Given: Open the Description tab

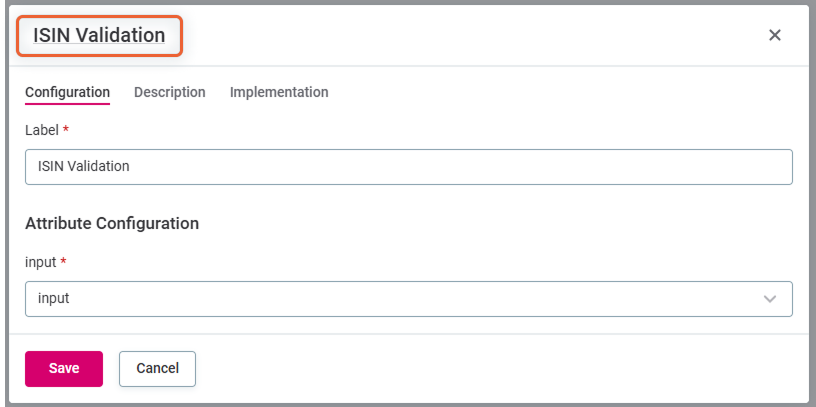Looking at the screenshot, I should pyautogui.click(x=170, y=92).
